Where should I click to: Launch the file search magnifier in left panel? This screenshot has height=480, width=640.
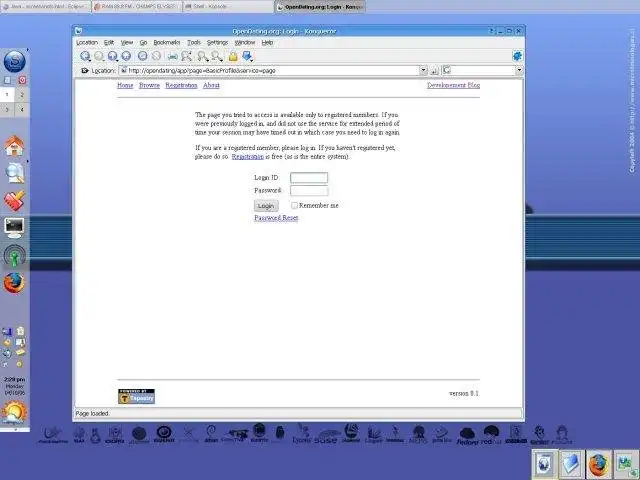[x=14, y=173]
